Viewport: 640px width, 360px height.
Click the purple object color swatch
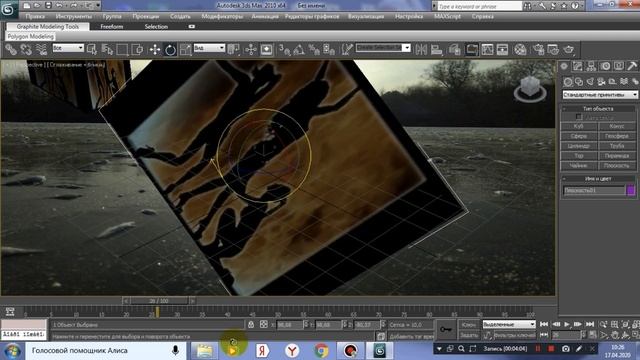point(631,190)
